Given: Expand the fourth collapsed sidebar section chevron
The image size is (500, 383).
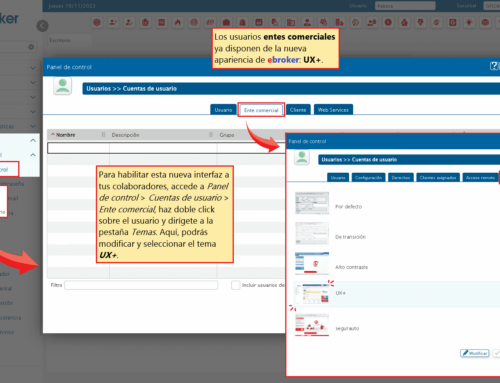Looking at the screenshot, I should pos(33,112).
